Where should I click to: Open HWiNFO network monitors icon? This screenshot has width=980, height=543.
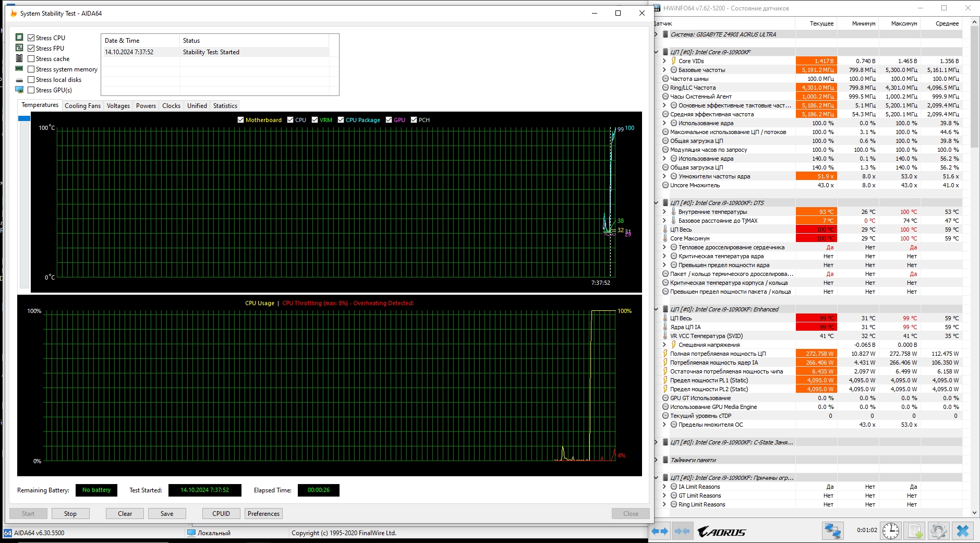(x=833, y=531)
